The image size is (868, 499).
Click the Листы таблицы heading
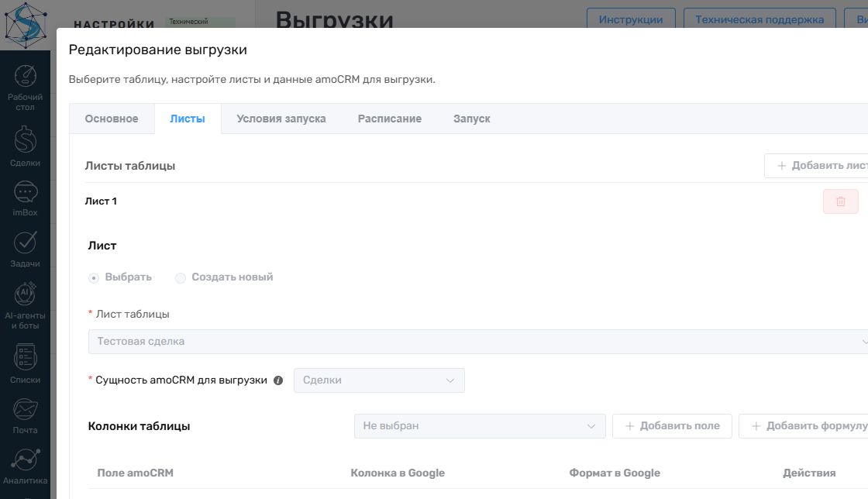pyautogui.click(x=130, y=166)
